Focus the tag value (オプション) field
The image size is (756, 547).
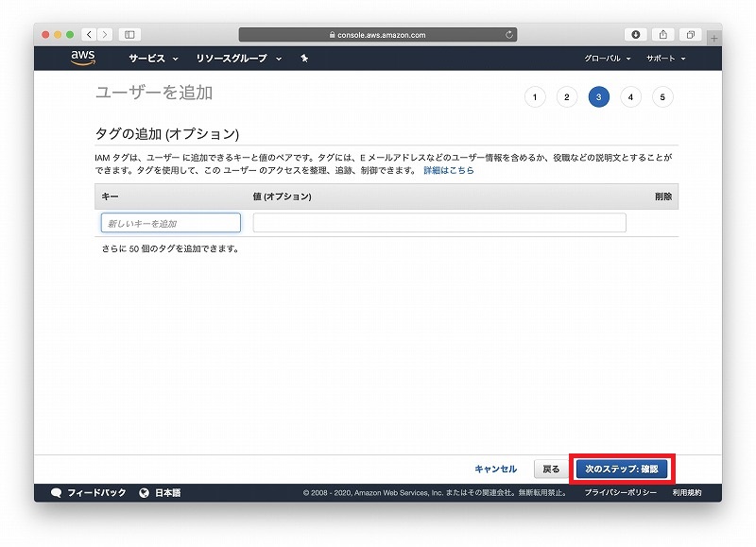[x=439, y=223]
